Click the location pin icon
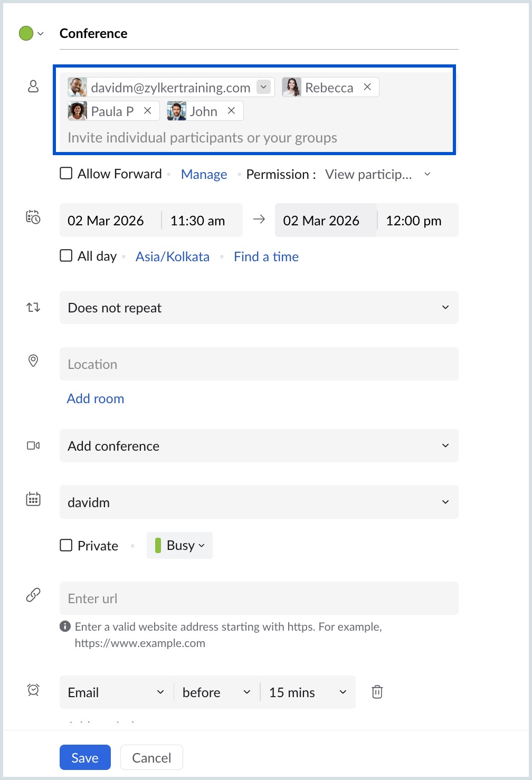Viewport: 532px width, 780px height. click(x=33, y=361)
